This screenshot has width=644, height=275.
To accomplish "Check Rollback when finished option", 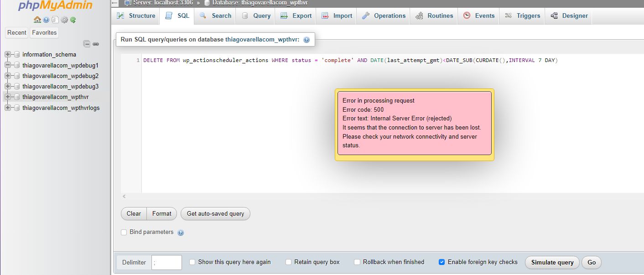I will [x=357, y=262].
